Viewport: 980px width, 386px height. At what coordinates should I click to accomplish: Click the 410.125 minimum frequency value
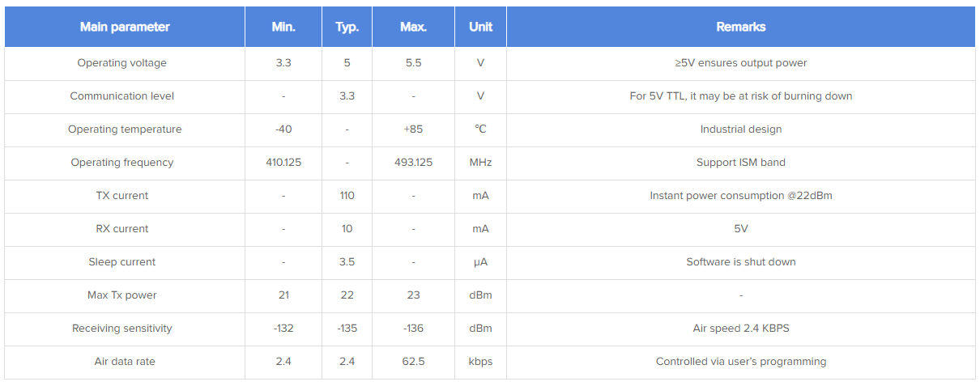point(283,163)
